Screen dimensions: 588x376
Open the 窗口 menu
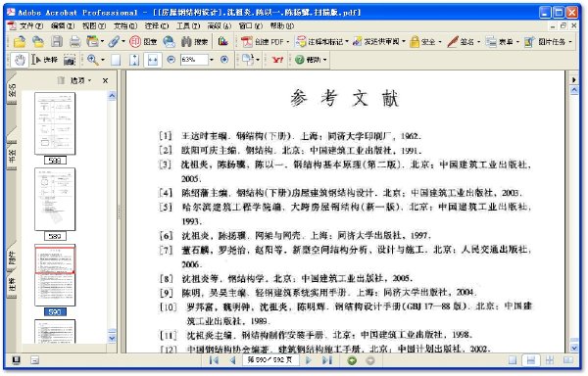[x=251, y=25]
